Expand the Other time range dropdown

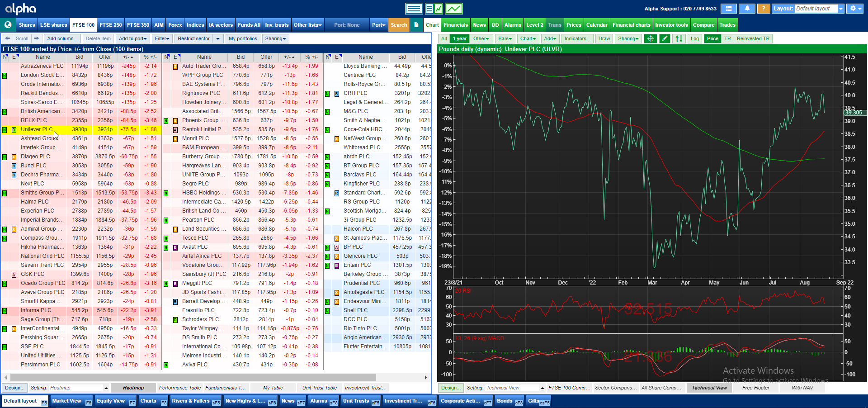pyautogui.click(x=481, y=38)
